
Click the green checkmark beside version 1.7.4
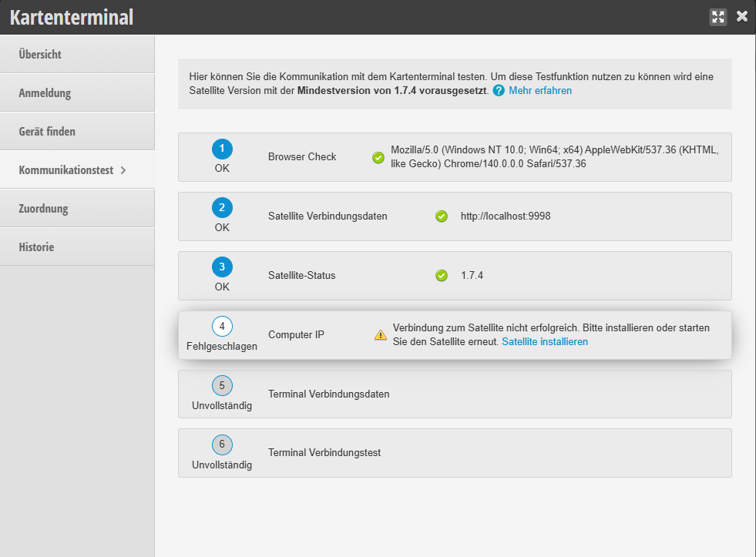pyautogui.click(x=442, y=275)
